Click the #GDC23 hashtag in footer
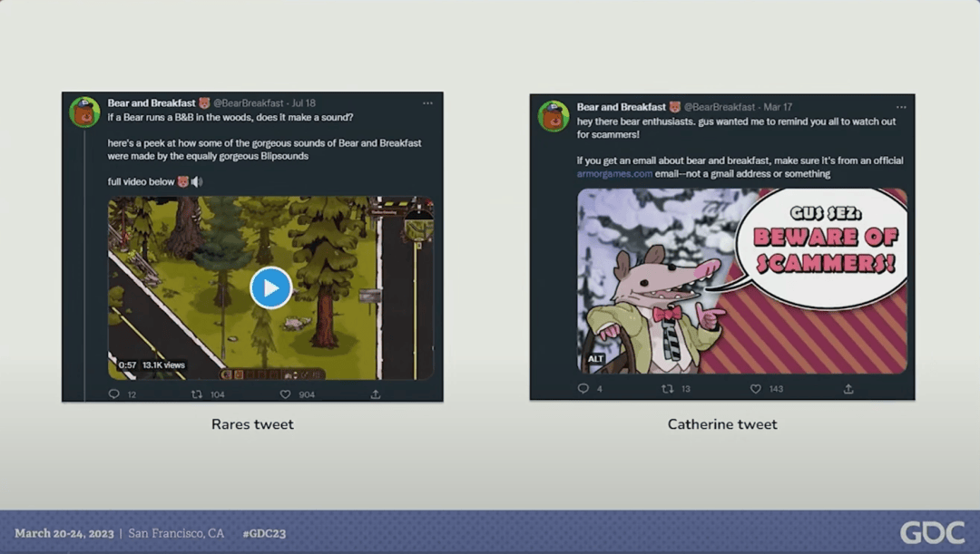This screenshot has height=554, width=980. 264,533
